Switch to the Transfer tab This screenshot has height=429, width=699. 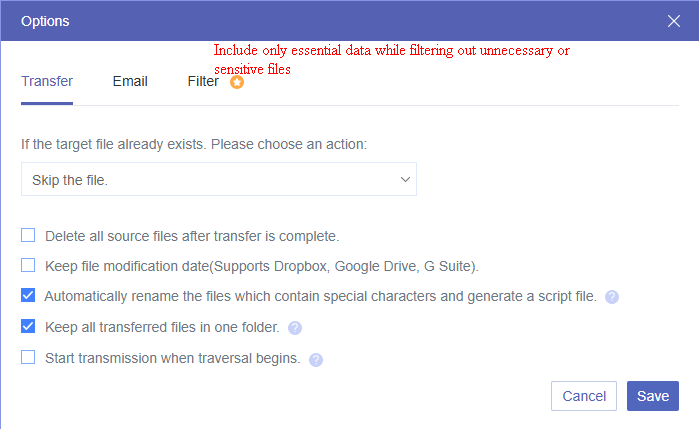click(x=47, y=81)
